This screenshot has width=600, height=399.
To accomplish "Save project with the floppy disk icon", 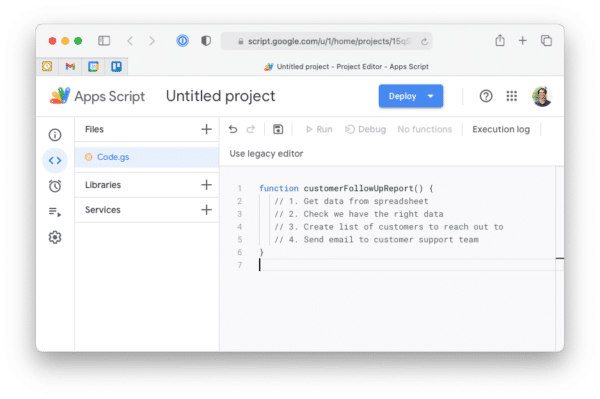I will (x=278, y=129).
